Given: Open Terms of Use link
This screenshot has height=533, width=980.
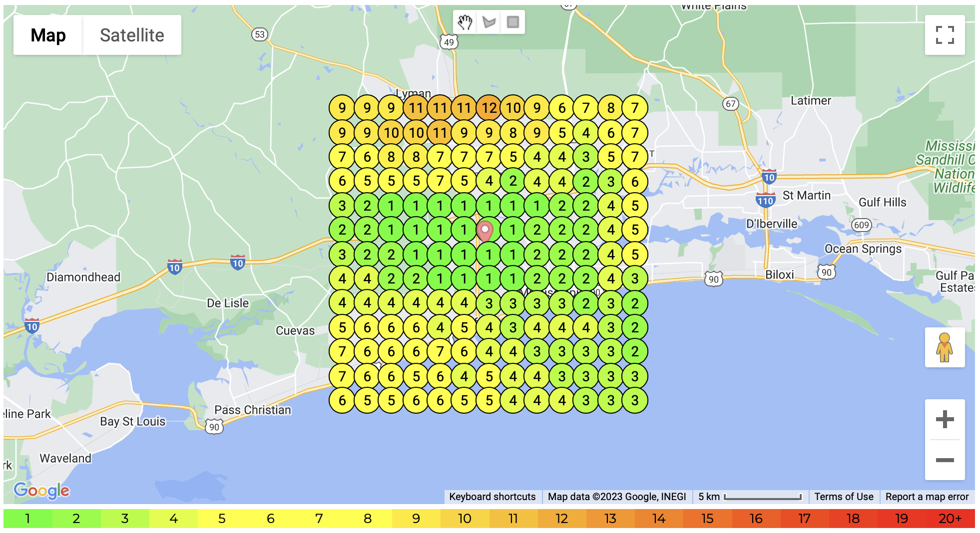Looking at the screenshot, I should tap(844, 497).
